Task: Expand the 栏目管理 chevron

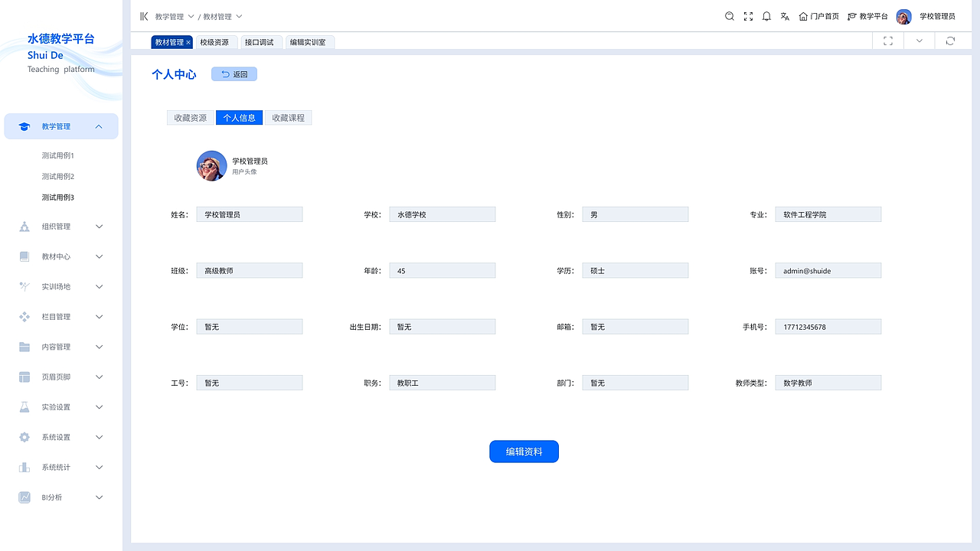Action: [x=99, y=317]
